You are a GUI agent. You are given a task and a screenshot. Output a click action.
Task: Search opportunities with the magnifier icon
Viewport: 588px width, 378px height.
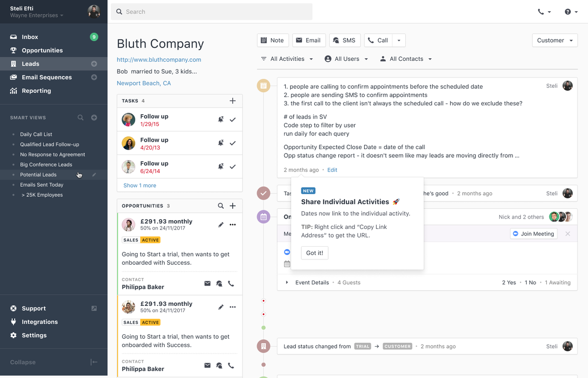221,206
